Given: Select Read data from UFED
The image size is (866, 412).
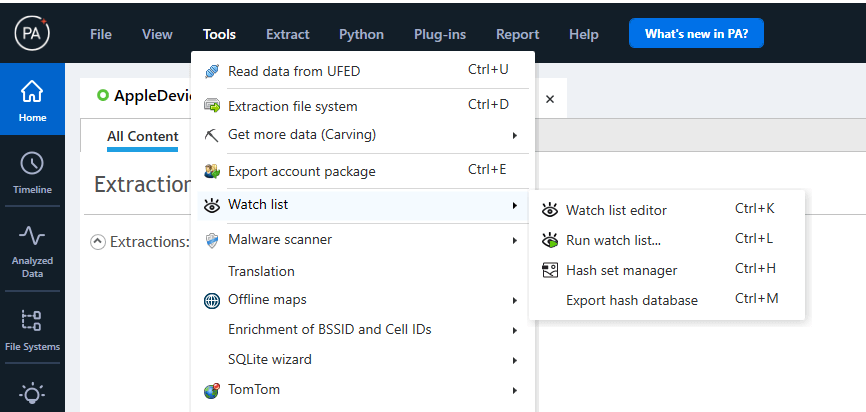Looking at the screenshot, I should tap(293, 71).
